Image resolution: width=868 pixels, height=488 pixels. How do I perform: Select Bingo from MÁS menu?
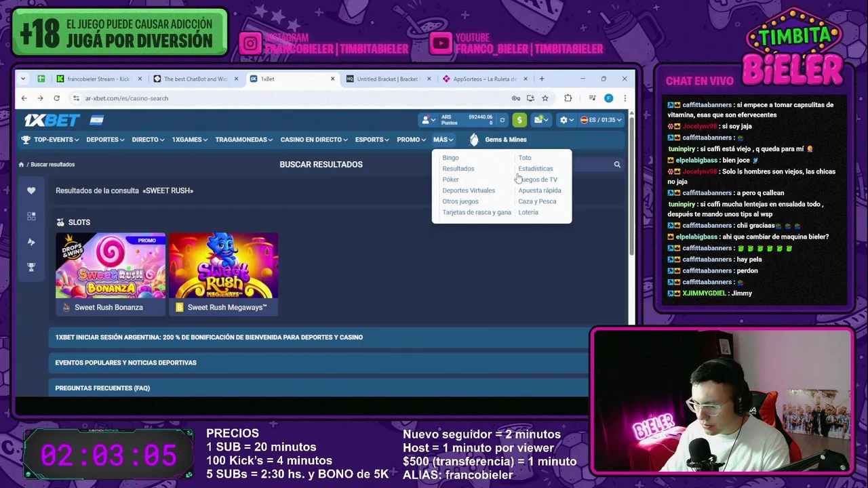tap(450, 158)
